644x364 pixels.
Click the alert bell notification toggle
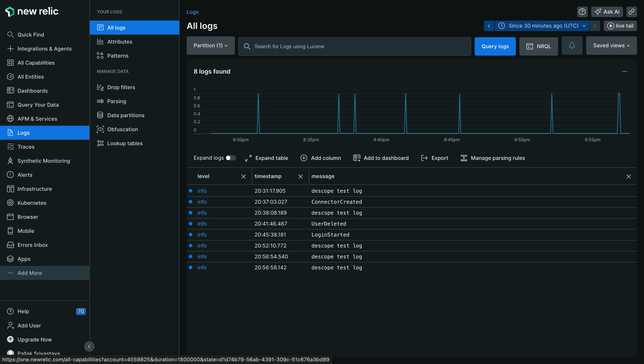(572, 46)
